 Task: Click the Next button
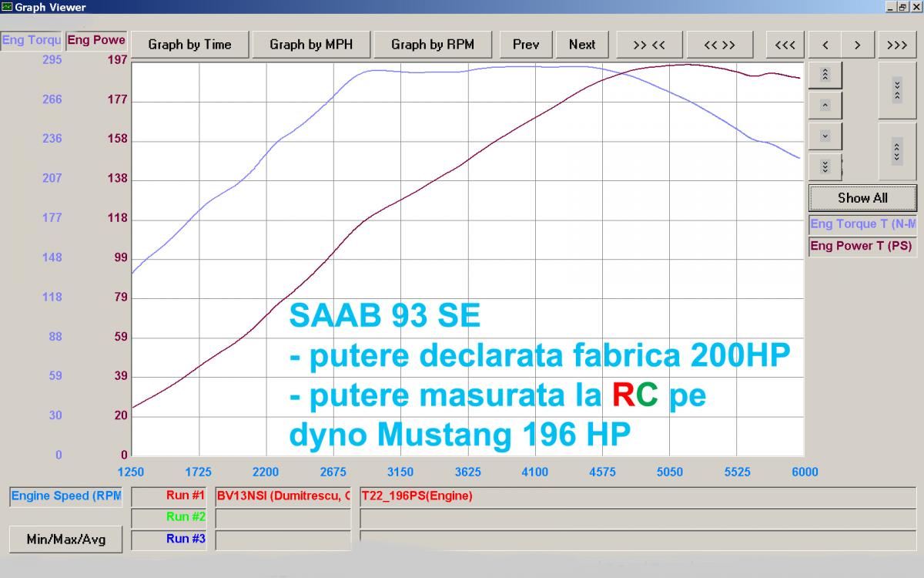(x=582, y=45)
